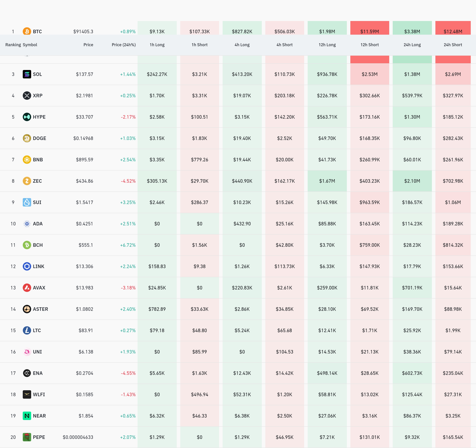Viewport: 476px width, 448px height.
Task: Click the NEAR protocol icon
Action: [x=27, y=416]
